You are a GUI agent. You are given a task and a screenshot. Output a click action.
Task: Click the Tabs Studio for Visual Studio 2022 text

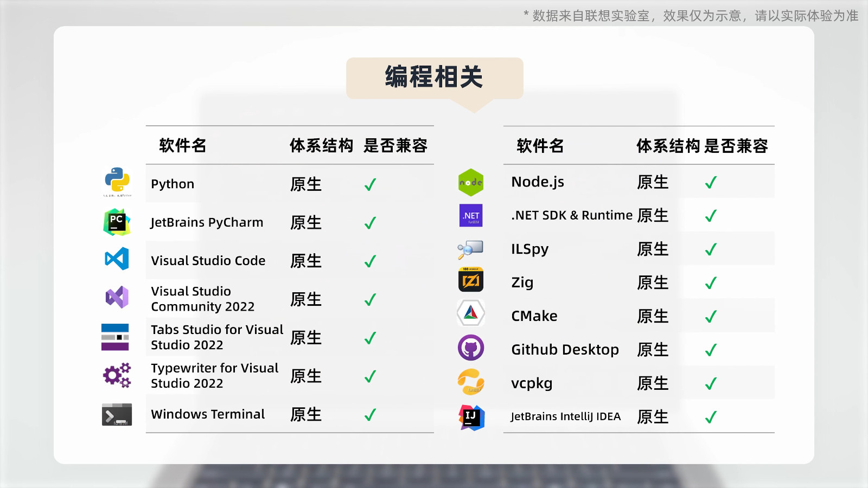pyautogui.click(x=216, y=337)
